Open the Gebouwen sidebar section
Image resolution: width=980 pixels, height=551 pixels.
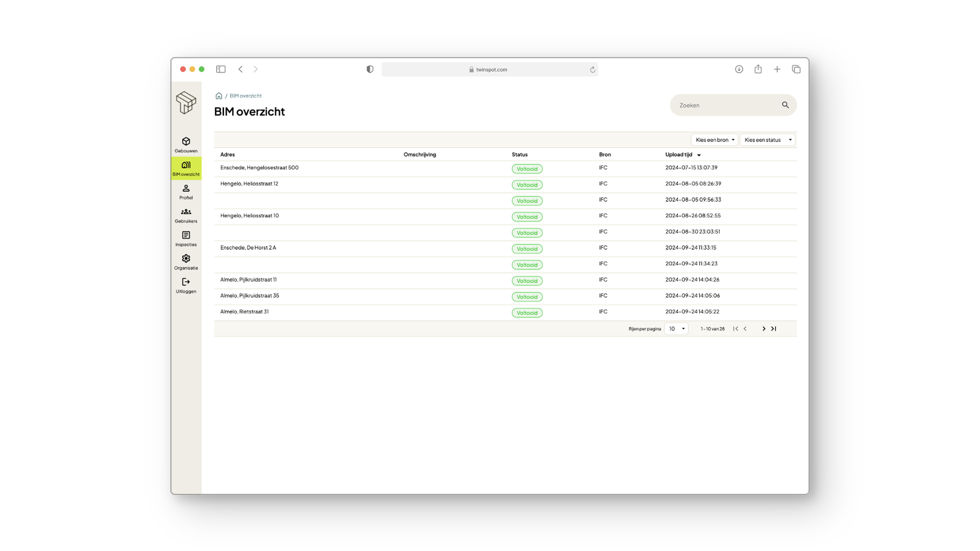coord(186,145)
